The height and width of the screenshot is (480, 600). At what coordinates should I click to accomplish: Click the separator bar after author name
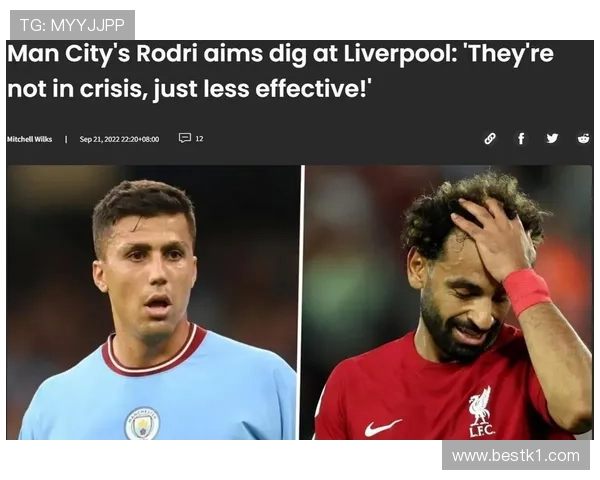coord(66,139)
